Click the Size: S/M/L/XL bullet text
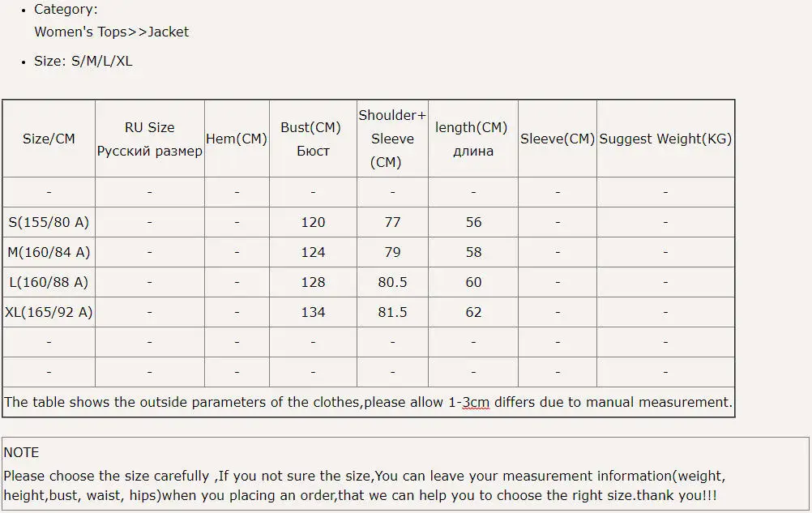This screenshot has height=513, width=812. tap(83, 62)
